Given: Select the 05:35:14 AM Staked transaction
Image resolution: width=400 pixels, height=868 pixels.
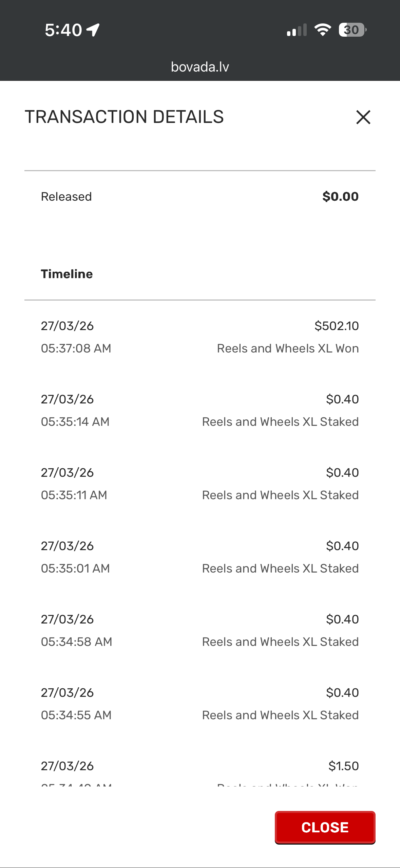Looking at the screenshot, I should point(200,410).
